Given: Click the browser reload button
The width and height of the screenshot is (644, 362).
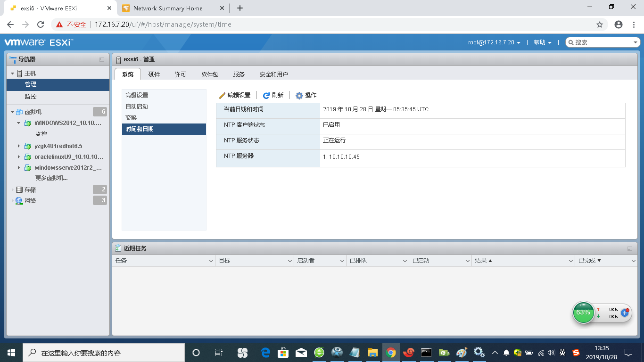Looking at the screenshot, I should point(41,25).
